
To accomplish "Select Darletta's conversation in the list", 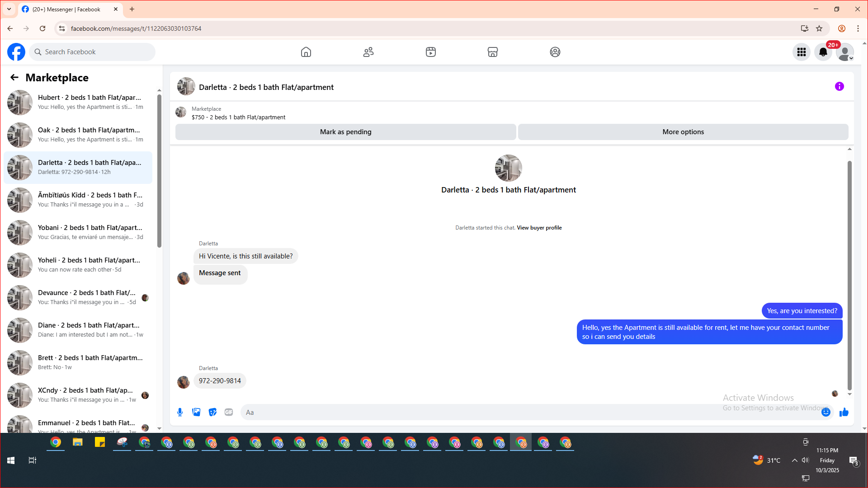I will pos(78,168).
